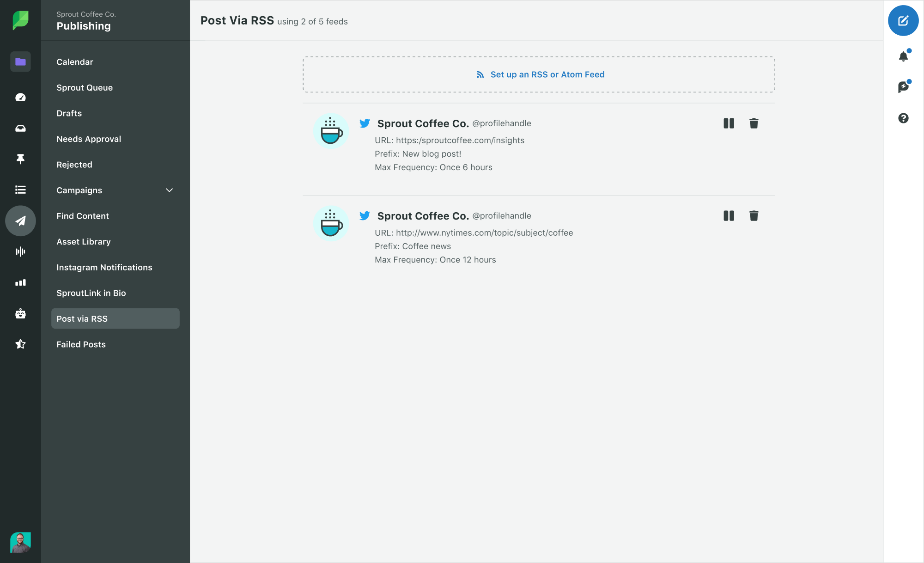Switch to Failed Posts
This screenshot has height=563, width=924.
click(81, 344)
